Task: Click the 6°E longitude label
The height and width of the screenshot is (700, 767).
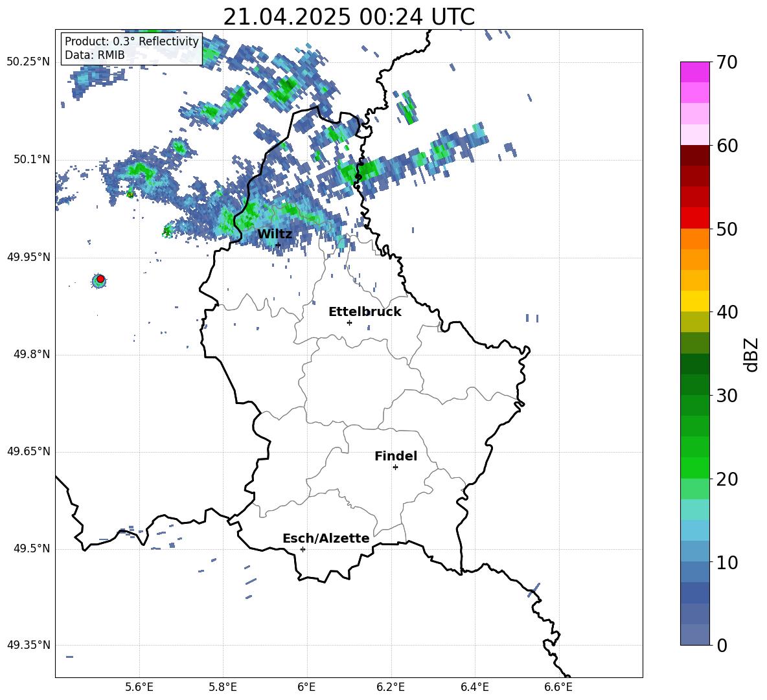Action: click(x=306, y=687)
